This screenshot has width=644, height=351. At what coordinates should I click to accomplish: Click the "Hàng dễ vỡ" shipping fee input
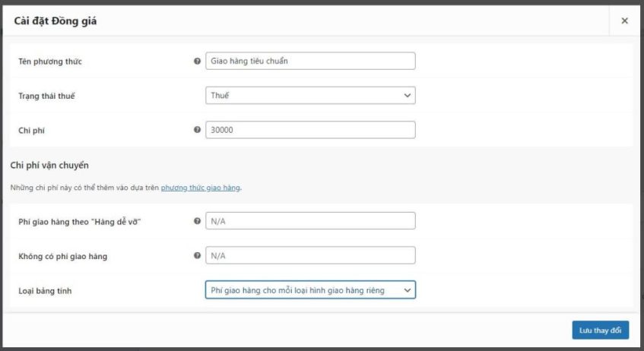click(x=310, y=221)
